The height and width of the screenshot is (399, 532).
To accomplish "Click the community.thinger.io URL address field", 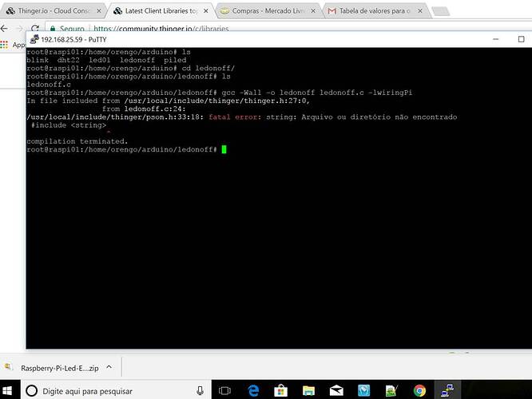I will tap(161, 29).
